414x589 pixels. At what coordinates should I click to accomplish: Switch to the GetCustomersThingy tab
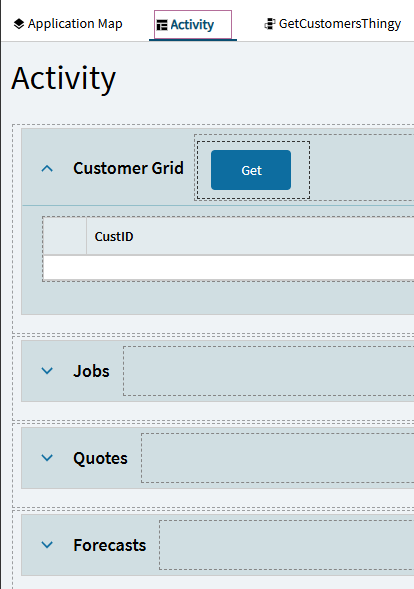(x=332, y=24)
